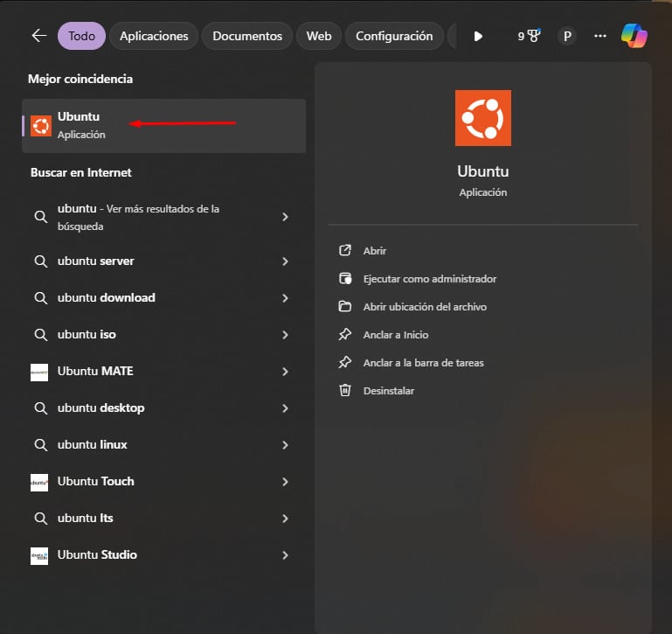Expand the ubuntu iso suggestion chevron

[x=285, y=335]
